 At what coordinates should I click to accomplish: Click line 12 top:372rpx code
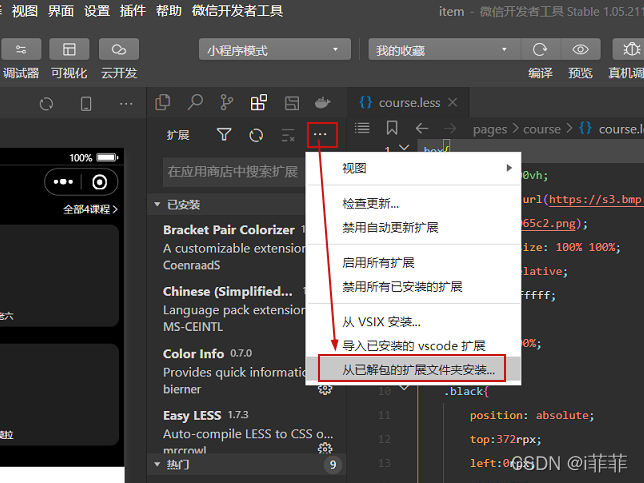[506, 439]
